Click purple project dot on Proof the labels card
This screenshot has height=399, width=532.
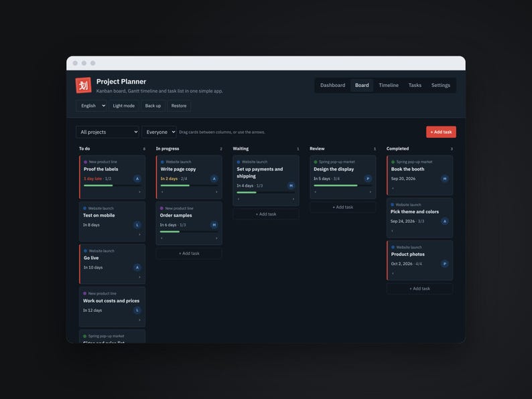(86, 162)
